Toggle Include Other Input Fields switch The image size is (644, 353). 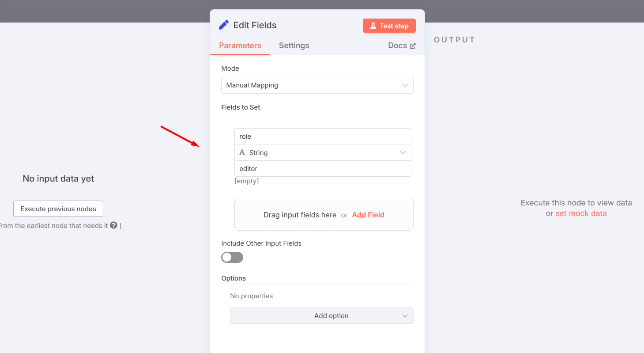[x=232, y=257]
